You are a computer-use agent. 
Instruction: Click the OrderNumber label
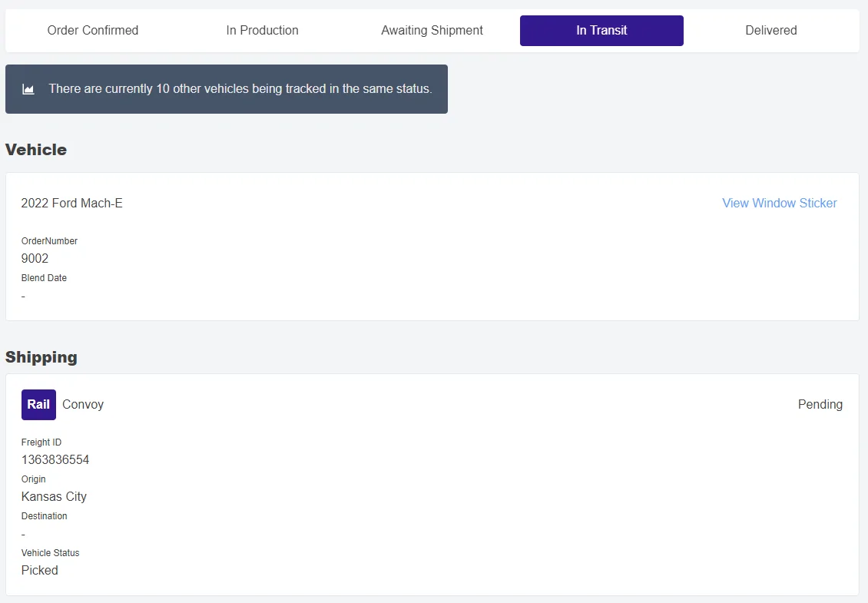(x=49, y=241)
